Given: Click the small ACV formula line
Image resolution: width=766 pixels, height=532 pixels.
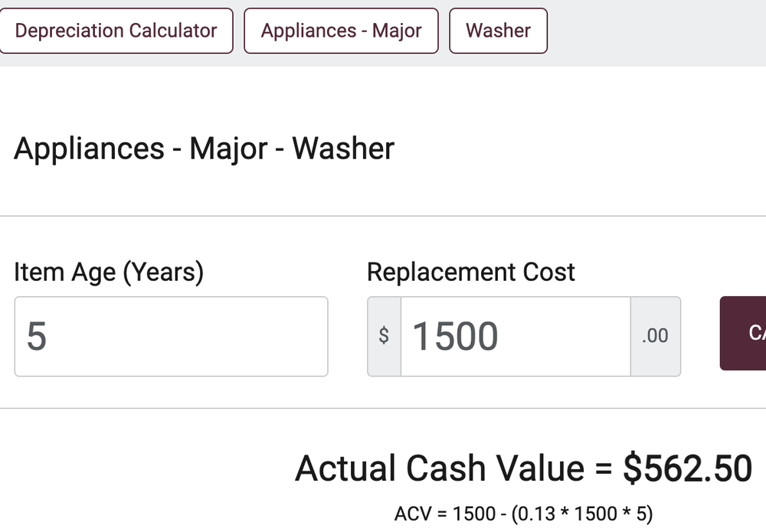Looking at the screenshot, I should [x=524, y=513].
